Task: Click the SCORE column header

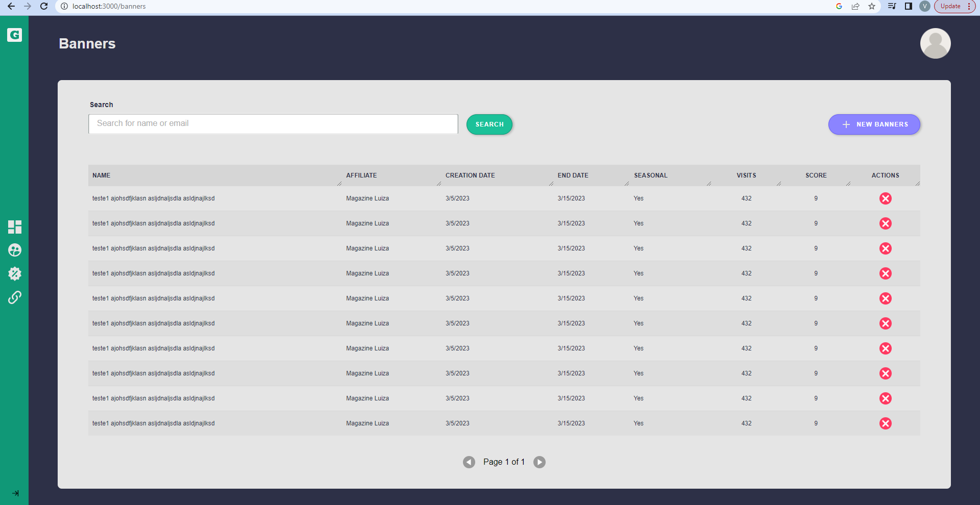Action: pyautogui.click(x=816, y=175)
